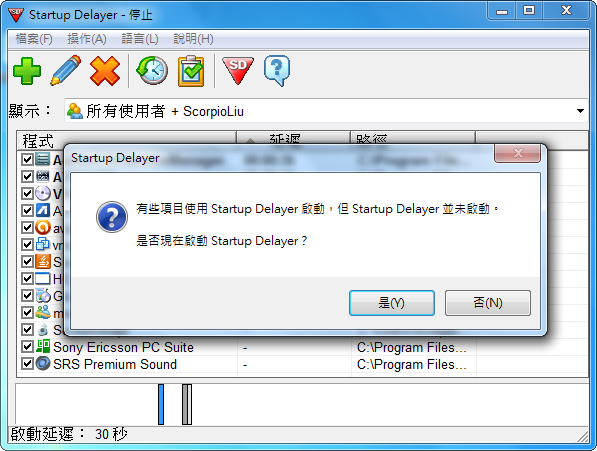Select the blue pencil edit icon

coord(65,70)
